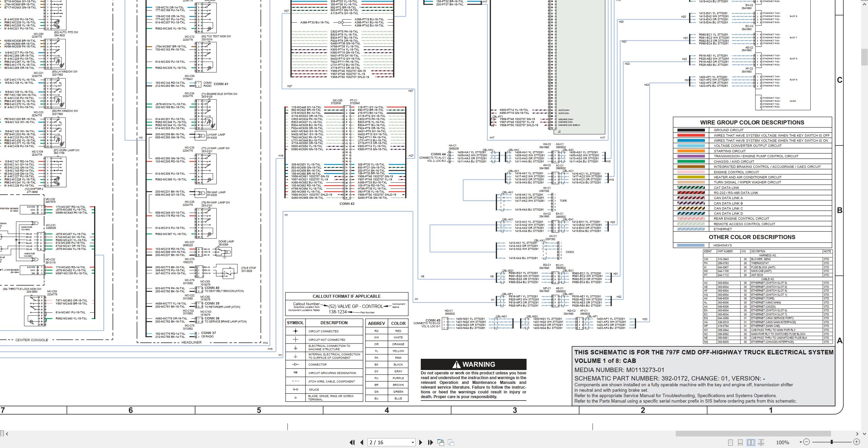Click the purple TRANSMISSION / ENGINE PUMP swatch

click(x=691, y=156)
